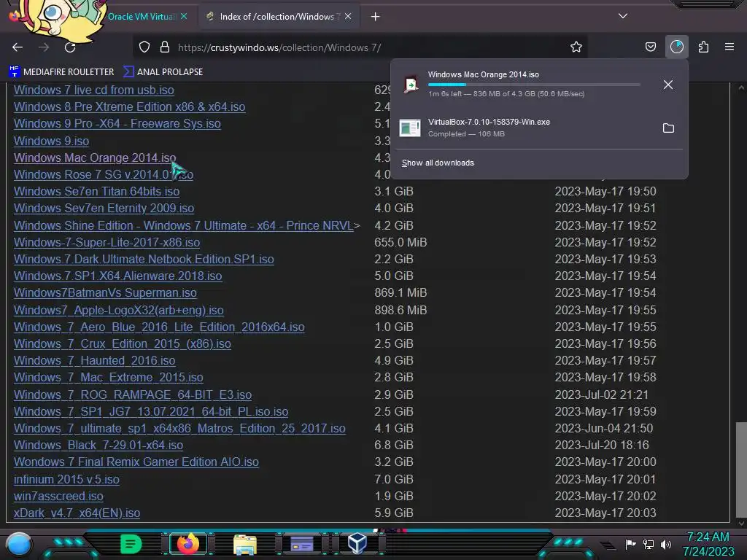Click Windows_7_SP1_JG7 64-bit PL.iso.iso link

pos(151,411)
